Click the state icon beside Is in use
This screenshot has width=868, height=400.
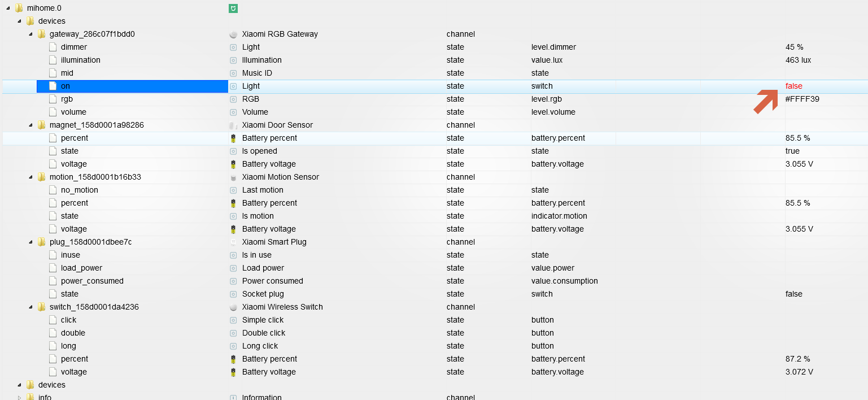coord(233,255)
